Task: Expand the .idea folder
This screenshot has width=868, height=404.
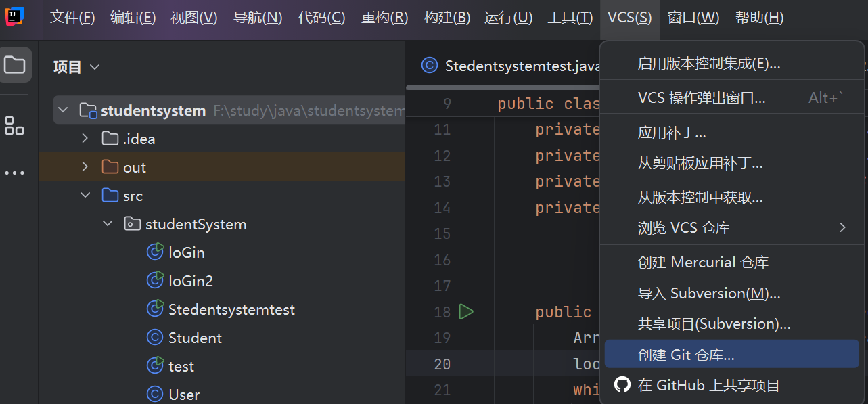Action: pos(85,139)
